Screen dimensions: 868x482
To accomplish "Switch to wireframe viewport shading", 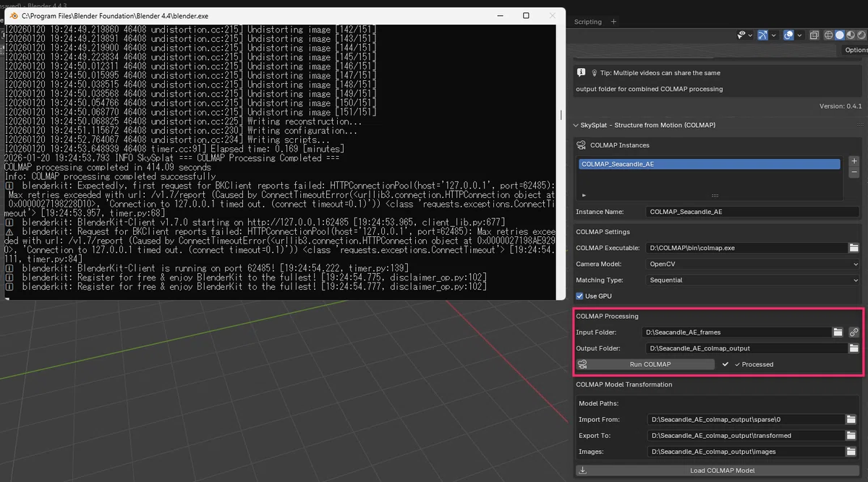I will click(828, 35).
